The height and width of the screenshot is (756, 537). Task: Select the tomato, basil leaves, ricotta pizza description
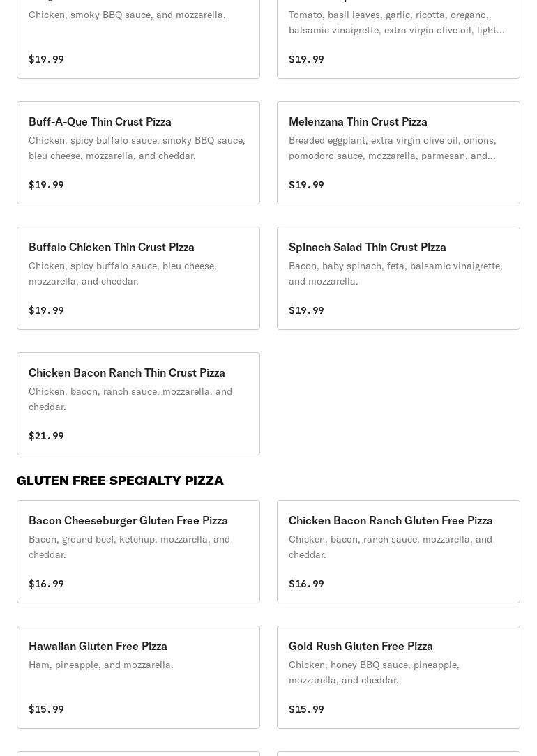click(396, 22)
